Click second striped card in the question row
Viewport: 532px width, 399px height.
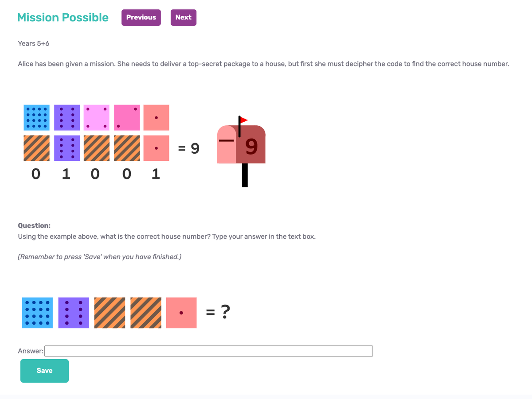pyautogui.click(x=146, y=313)
